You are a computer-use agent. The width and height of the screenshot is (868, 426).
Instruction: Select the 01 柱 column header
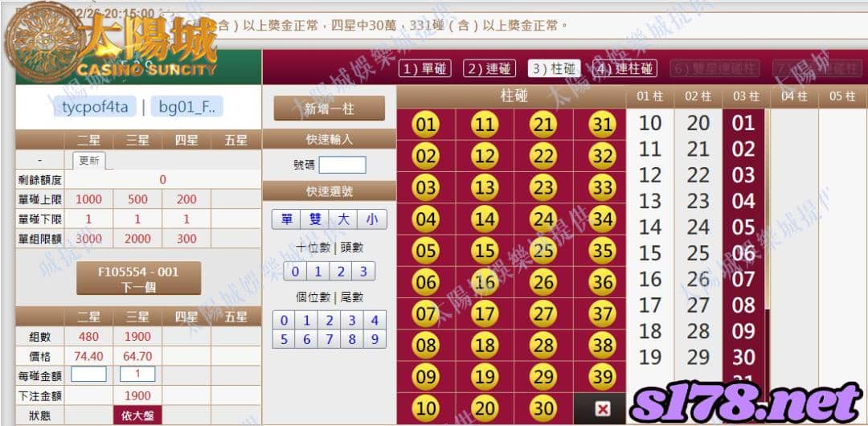tap(650, 96)
